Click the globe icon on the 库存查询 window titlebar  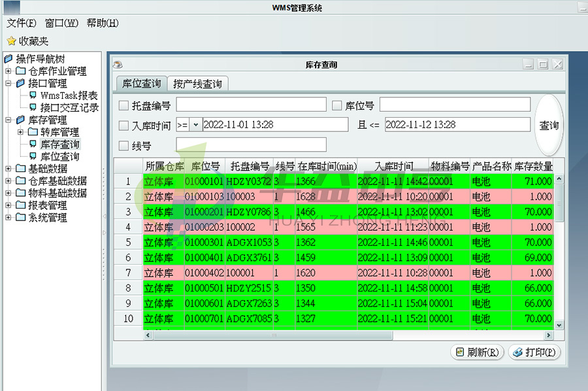pos(119,65)
